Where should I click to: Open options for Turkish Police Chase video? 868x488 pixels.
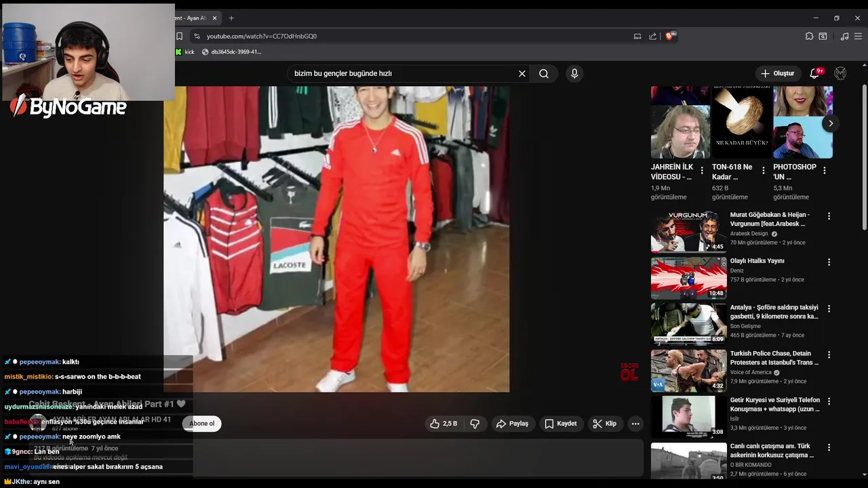[x=828, y=354]
